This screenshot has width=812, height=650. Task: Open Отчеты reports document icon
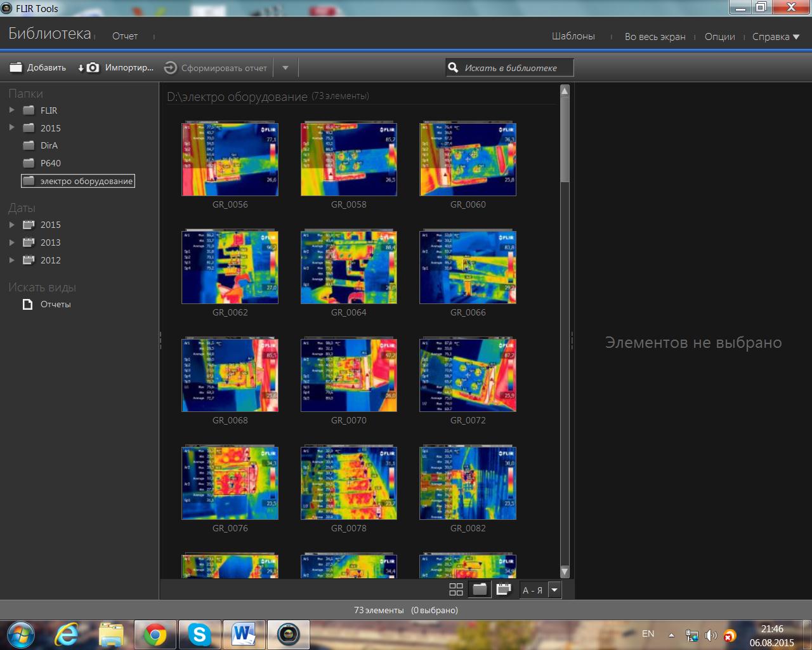[x=27, y=305]
